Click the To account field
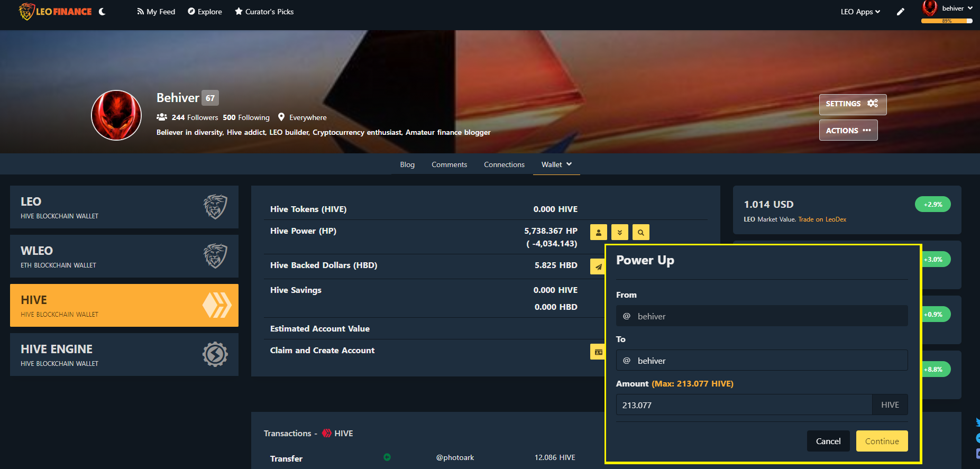980x469 pixels. coord(762,361)
